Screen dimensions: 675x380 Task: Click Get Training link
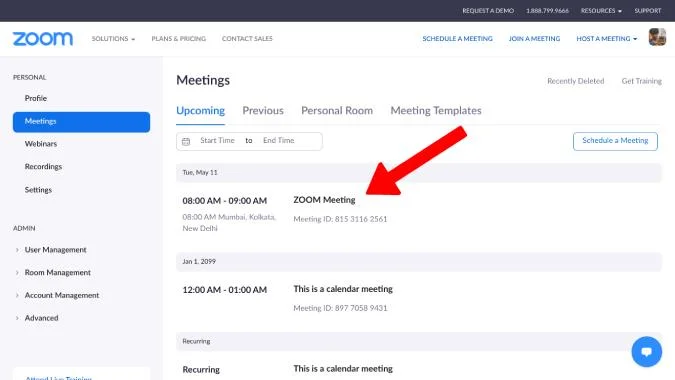pyautogui.click(x=641, y=81)
